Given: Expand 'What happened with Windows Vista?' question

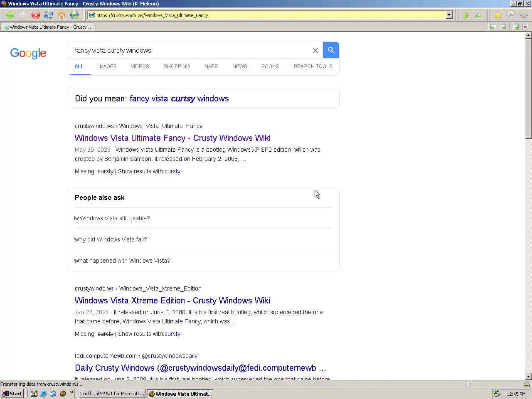Looking at the screenshot, I should [204, 261].
